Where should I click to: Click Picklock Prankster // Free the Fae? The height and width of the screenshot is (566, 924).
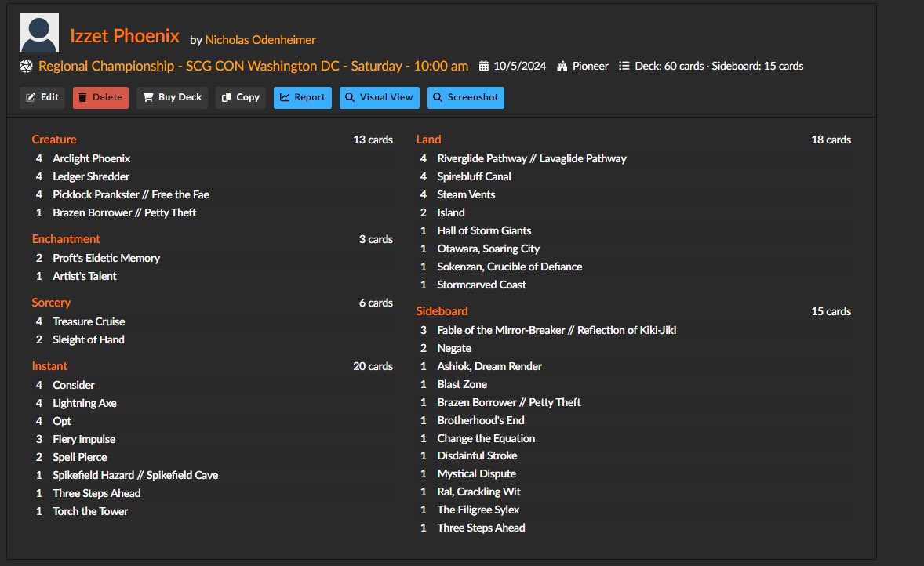click(x=131, y=194)
